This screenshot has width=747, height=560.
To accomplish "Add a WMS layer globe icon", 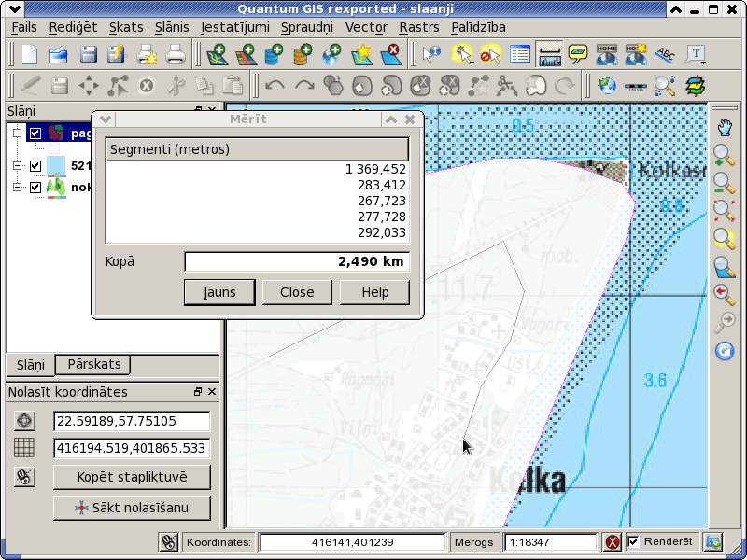I will [332, 54].
